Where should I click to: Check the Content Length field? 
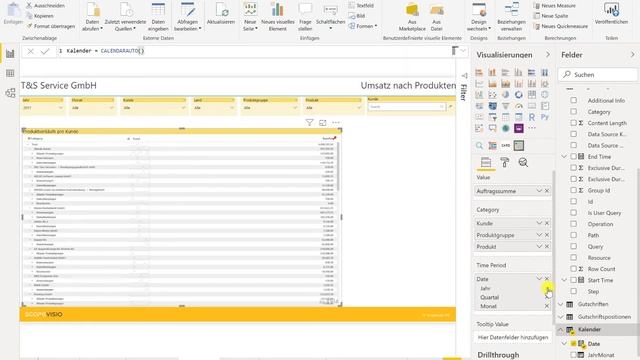[573, 123]
